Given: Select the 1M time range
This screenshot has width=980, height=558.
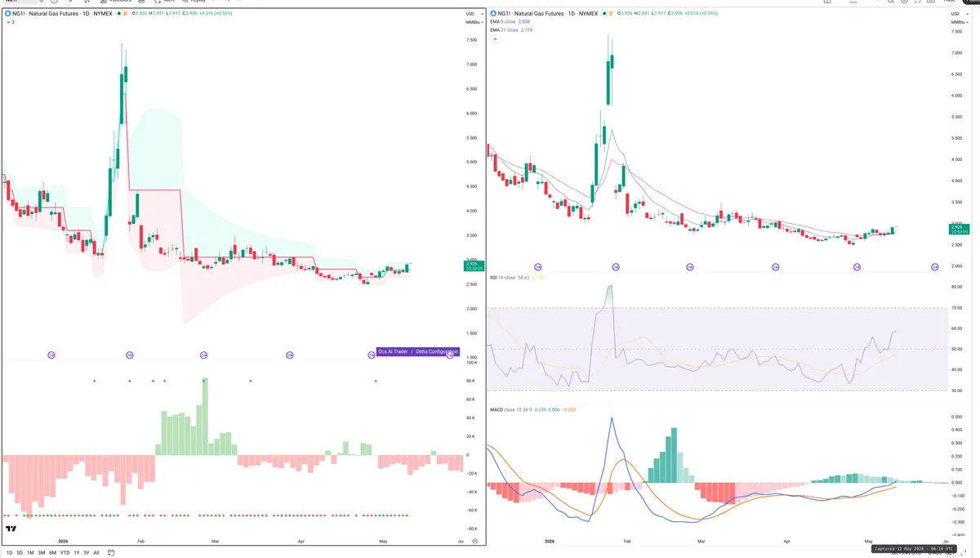Looking at the screenshot, I should tap(30, 552).
